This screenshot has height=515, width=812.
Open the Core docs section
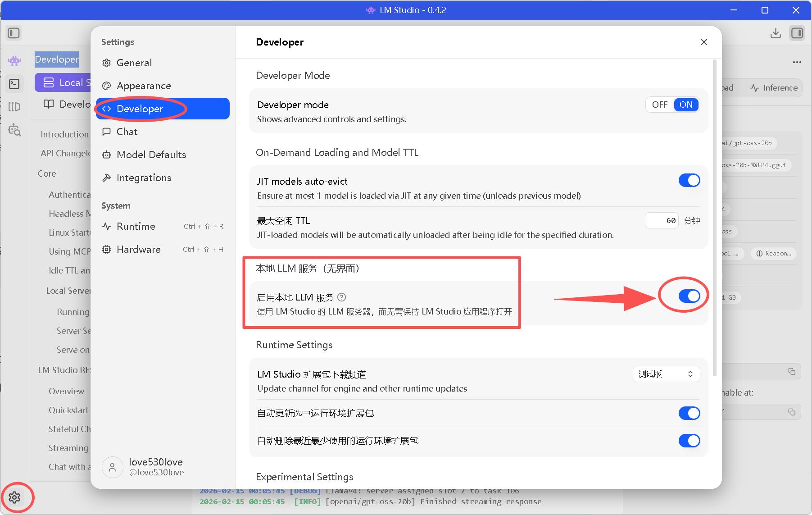47,173
